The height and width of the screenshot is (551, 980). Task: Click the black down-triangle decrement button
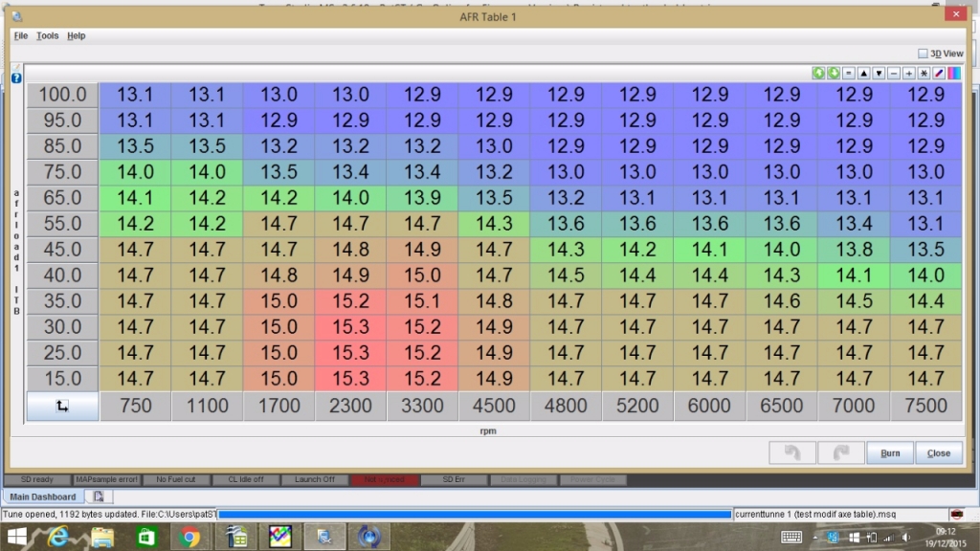(879, 73)
